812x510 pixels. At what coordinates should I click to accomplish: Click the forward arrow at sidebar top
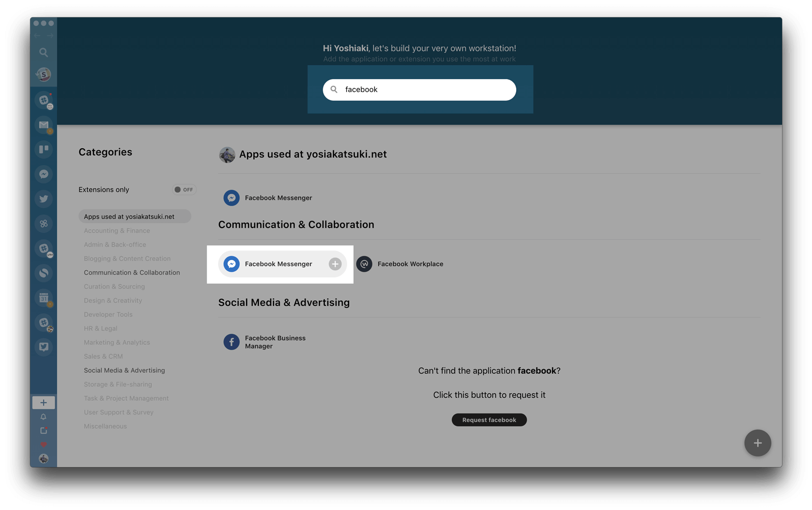[50, 36]
